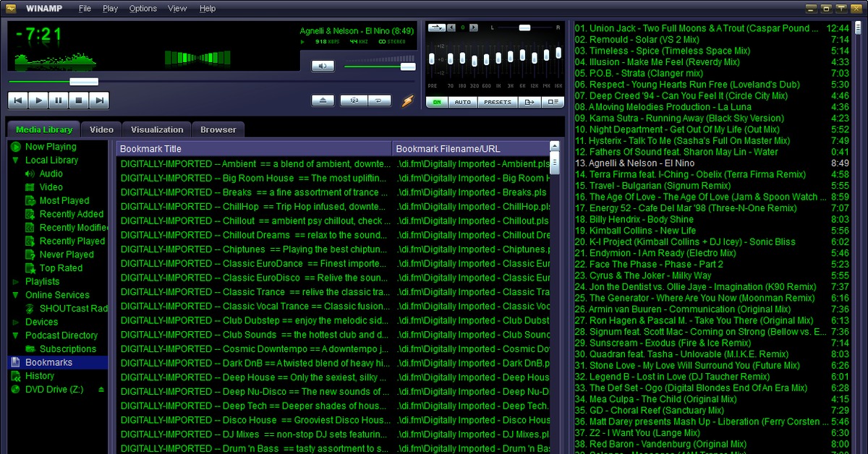Click the Recently Played icon
The image size is (868, 454).
click(30, 241)
